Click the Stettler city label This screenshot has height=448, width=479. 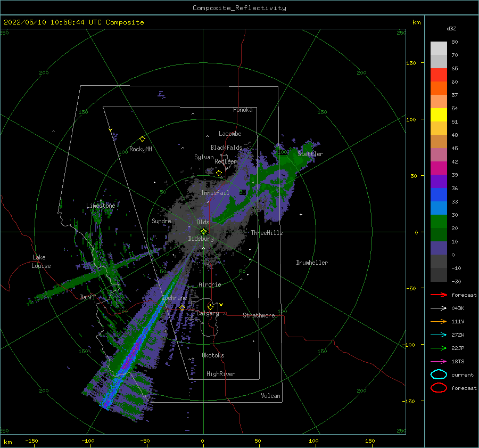point(310,154)
